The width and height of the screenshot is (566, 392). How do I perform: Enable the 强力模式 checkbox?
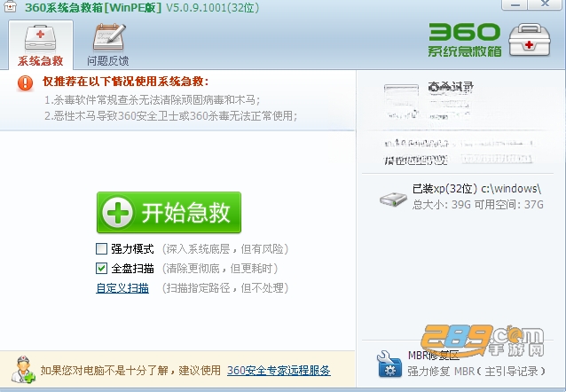click(x=101, y=248)
